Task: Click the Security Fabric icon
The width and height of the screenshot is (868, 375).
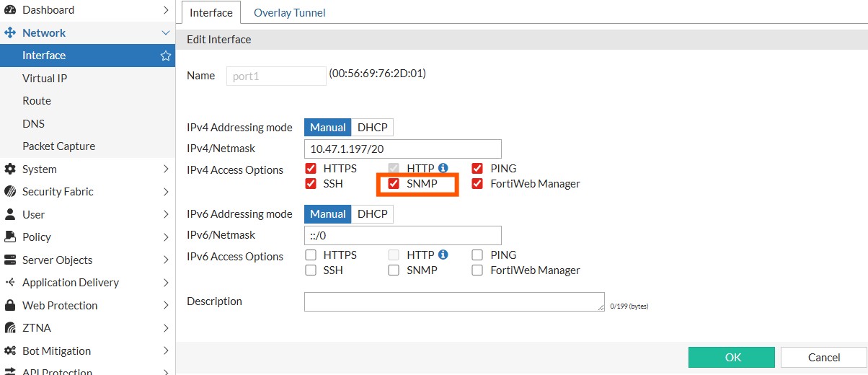Action: (x=10, y=192)
